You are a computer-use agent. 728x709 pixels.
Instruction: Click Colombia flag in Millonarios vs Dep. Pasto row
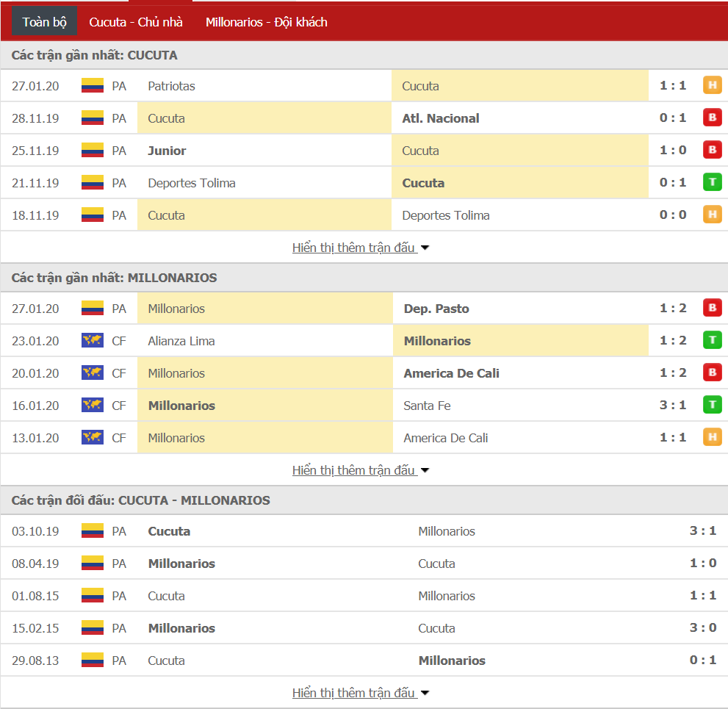point(93,309)
